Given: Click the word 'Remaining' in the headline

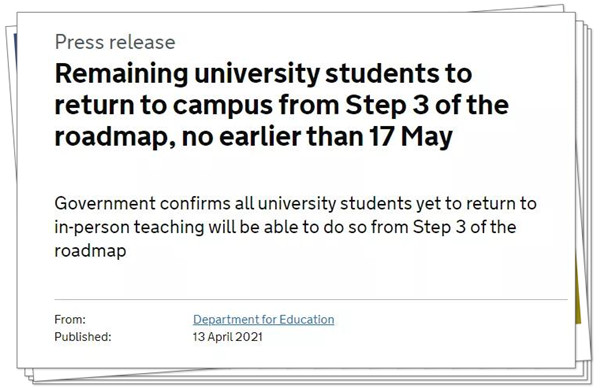Looking at the screenshot, I should point(122,73).
